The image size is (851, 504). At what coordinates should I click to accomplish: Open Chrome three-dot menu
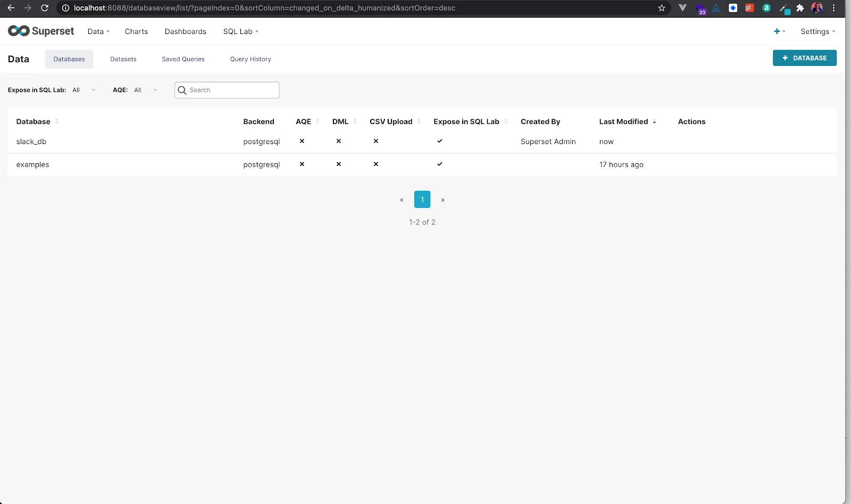834,8
